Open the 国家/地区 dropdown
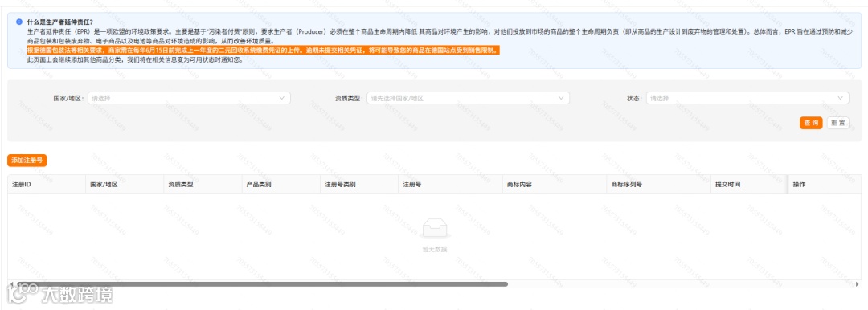Screen dimensions: 868x310 point(189,98)
